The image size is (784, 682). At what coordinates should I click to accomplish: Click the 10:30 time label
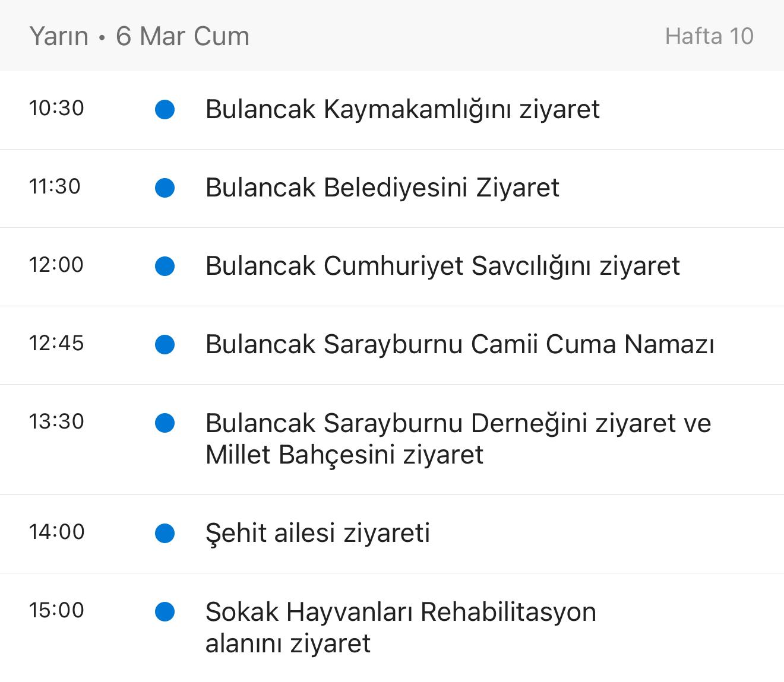pos(56,108)
